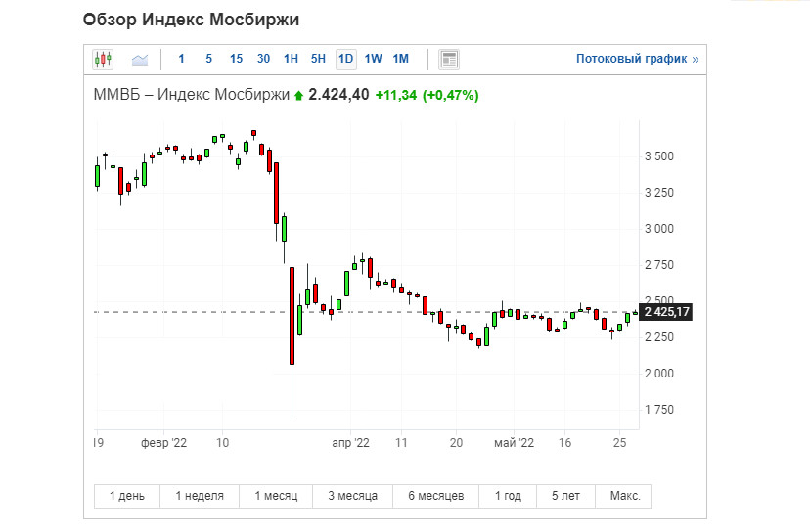The width and height of the screenshot is (810, 532).
Task: Click the 2 000 price axis label
Action: (659, 373)
